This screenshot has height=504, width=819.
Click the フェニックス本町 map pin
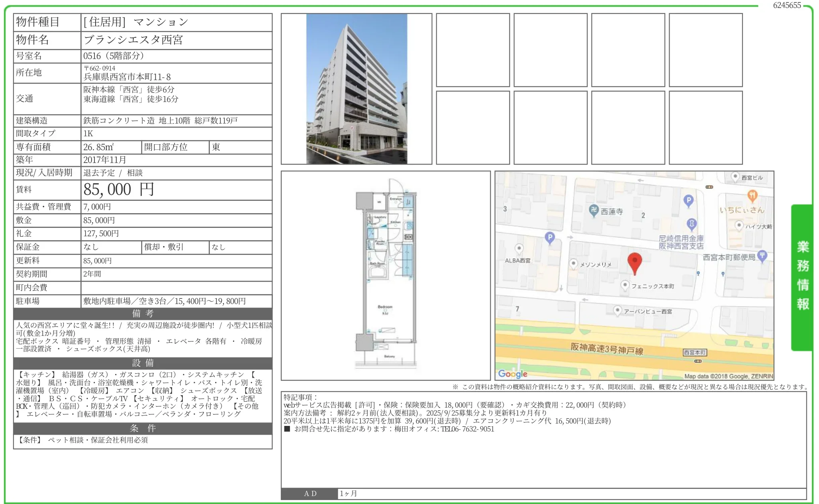[625, 285]
